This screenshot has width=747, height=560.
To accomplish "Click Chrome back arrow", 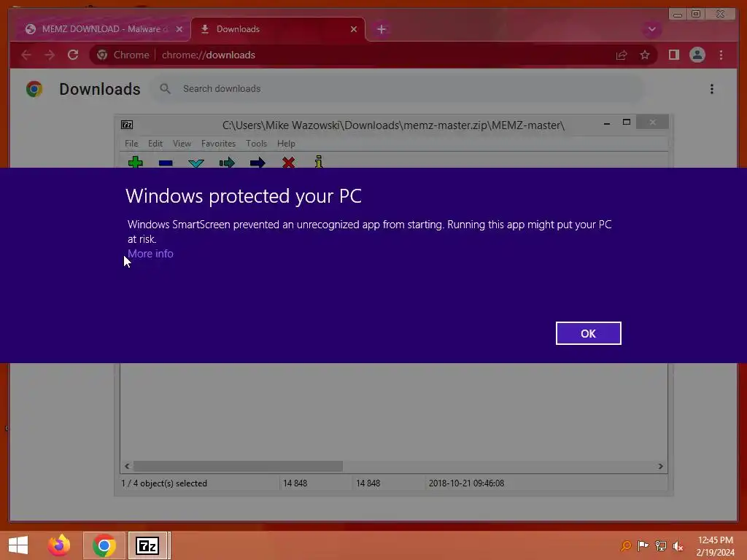I will [26, 55].
